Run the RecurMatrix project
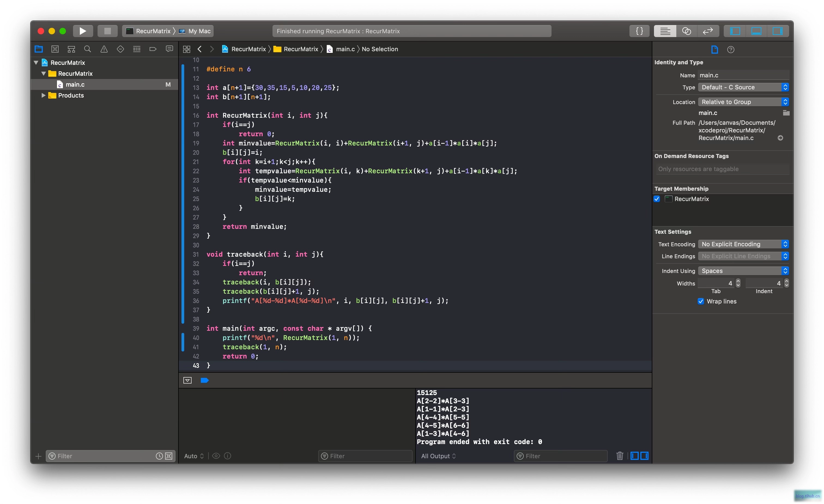Screen dimensions: 824x504 click(x=83, y=31)
